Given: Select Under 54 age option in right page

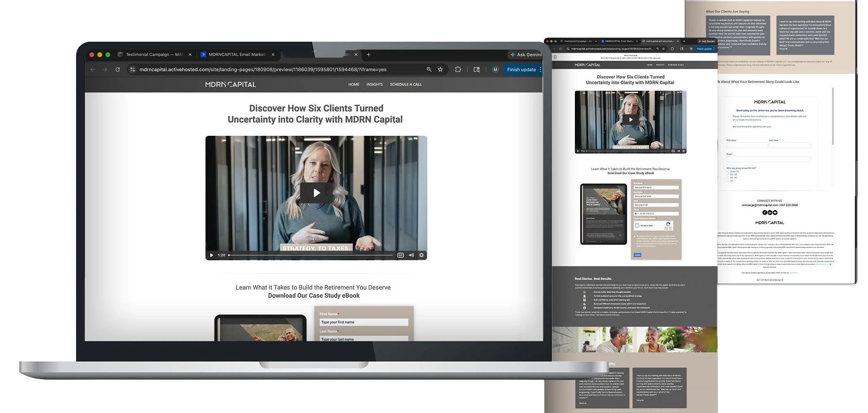Looking at the screenshot, I should tap(728, 171).
